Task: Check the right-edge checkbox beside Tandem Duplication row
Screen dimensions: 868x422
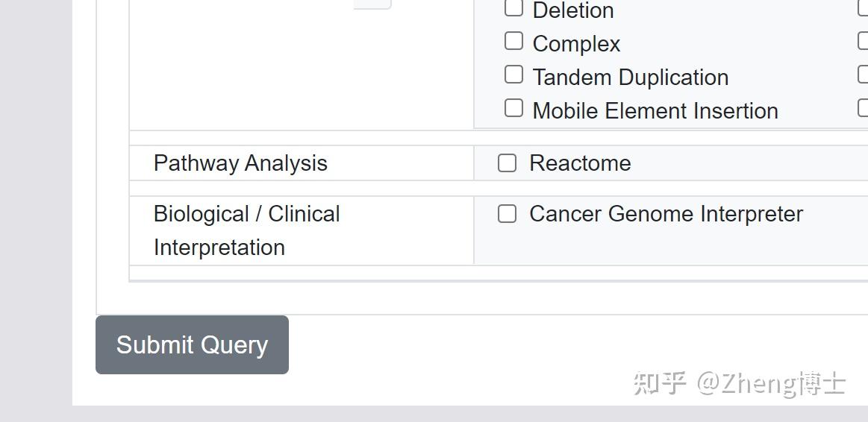Action: point(864,75)
